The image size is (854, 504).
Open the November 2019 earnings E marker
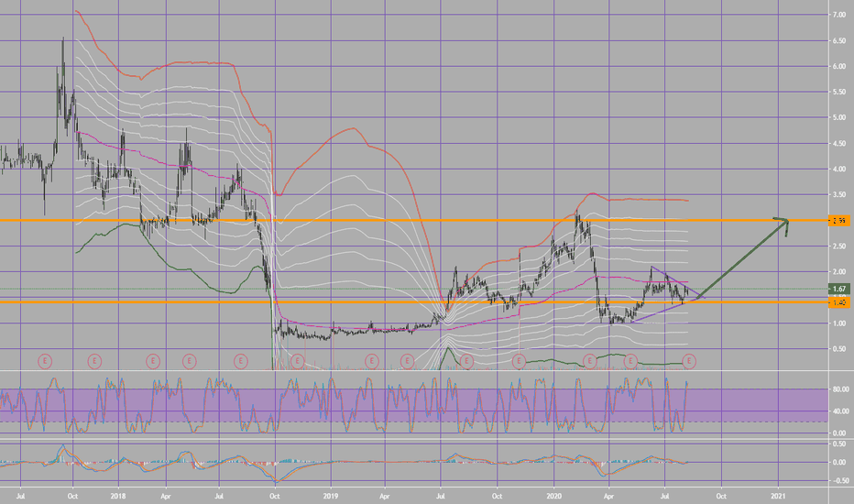tap(519, 361)
